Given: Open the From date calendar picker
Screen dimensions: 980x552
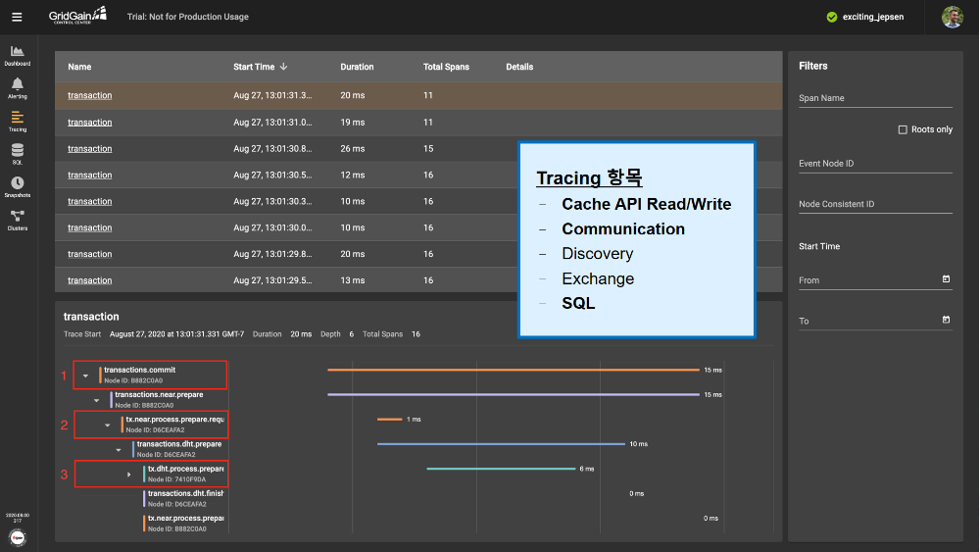Looking at the screenshot, I should [x=946, y=279].
